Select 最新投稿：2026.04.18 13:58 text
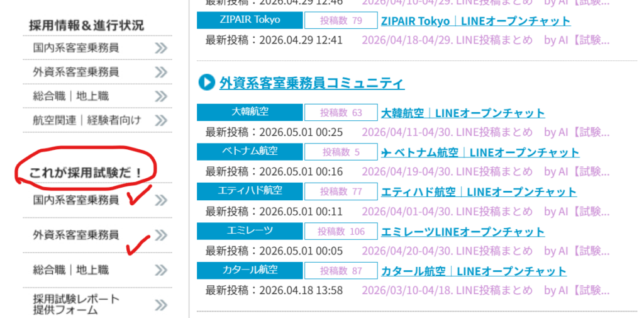This screenshot has height=318, width=644. [274, 290]
